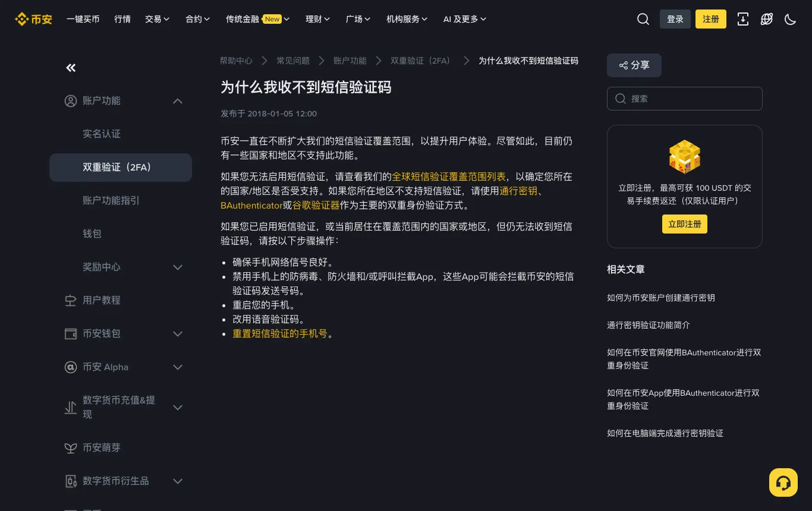Open the 谷歌验证器 link
This screenshot has width=812, height=511.
coord(316,205)
